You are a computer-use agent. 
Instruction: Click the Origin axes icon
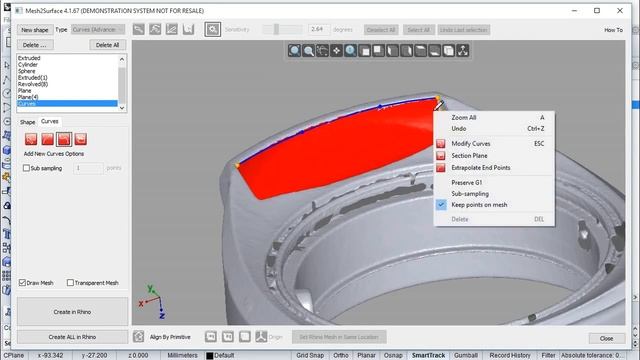click(261, 337)
